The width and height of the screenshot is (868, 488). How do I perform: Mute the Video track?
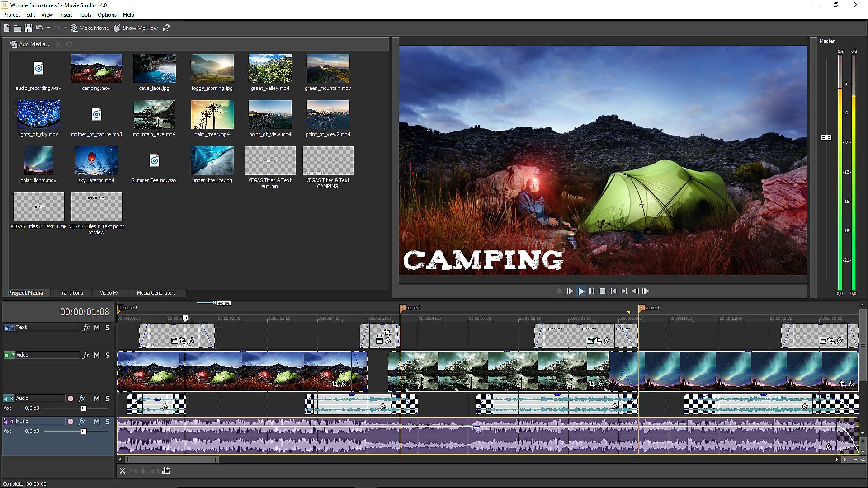(97, 356)
